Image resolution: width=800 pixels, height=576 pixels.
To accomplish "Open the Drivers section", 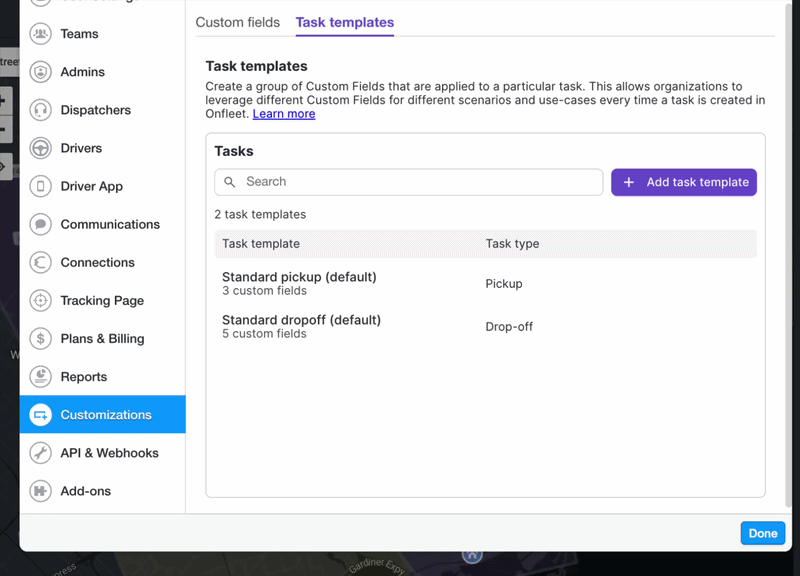I will (103, 148).
